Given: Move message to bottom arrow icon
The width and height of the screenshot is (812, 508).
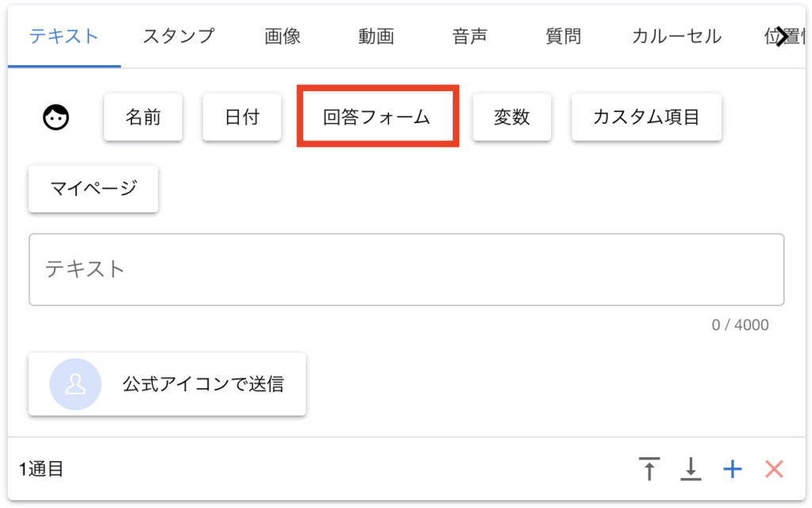Looking at the screenshot, I should coord(691,469).
